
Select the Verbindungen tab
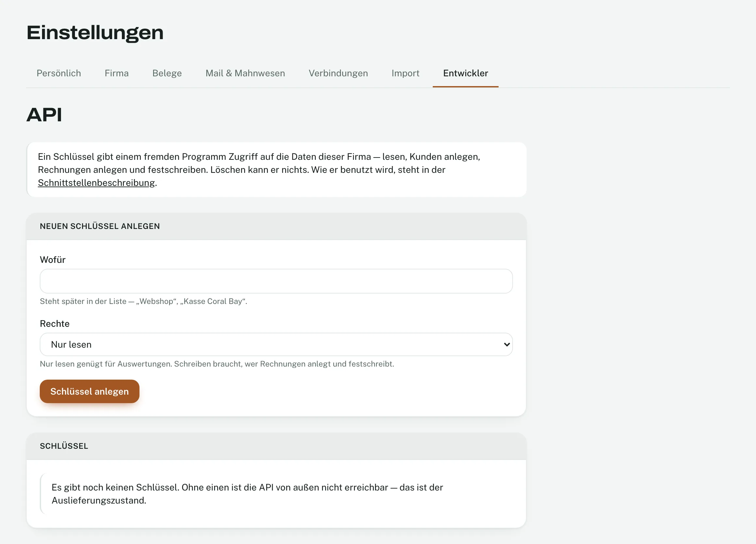(338, 73)
